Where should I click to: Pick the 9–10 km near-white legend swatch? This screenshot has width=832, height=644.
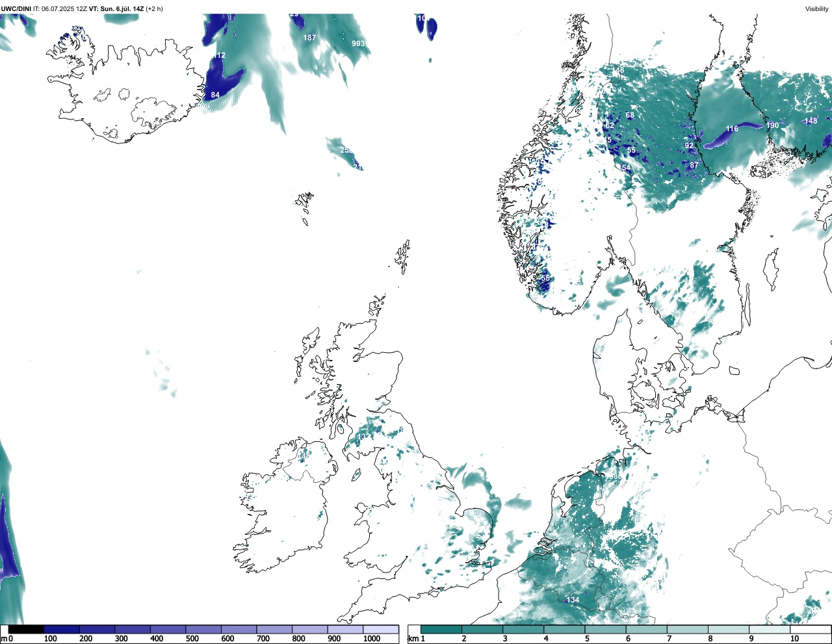tap(769, 630)
